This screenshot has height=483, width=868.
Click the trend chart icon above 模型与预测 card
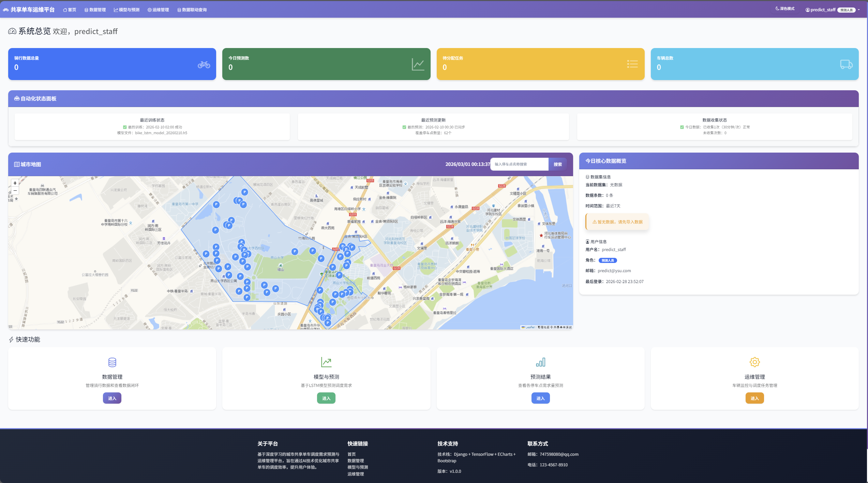click(x=326, y=362)
